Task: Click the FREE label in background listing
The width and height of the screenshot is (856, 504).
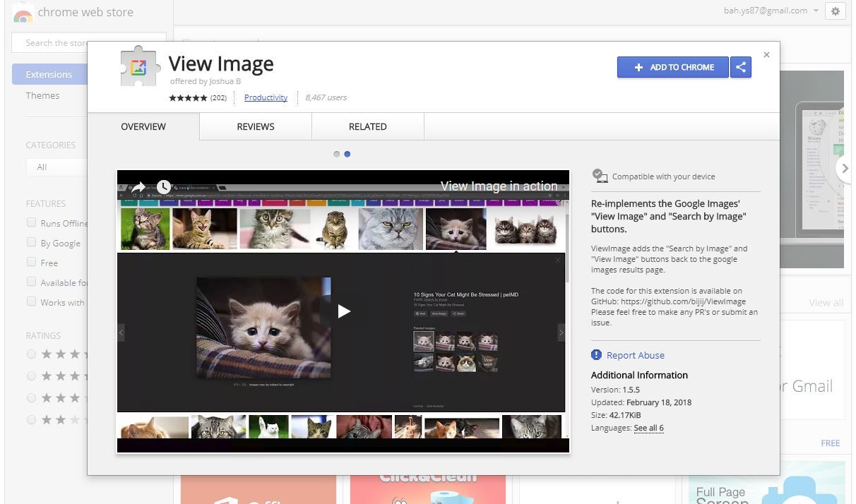Action: click(x=831, y=443)
